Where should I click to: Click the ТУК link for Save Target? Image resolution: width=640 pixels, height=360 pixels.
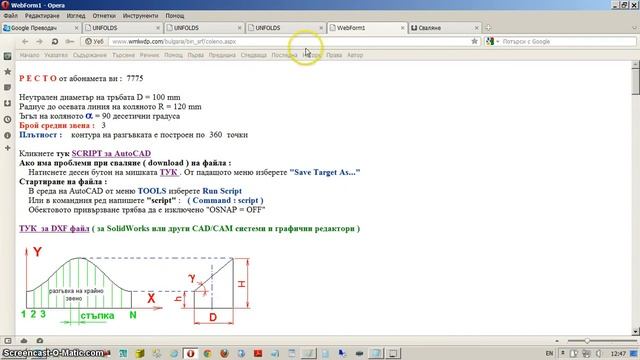pyautogui.click(x=169, y=172)
